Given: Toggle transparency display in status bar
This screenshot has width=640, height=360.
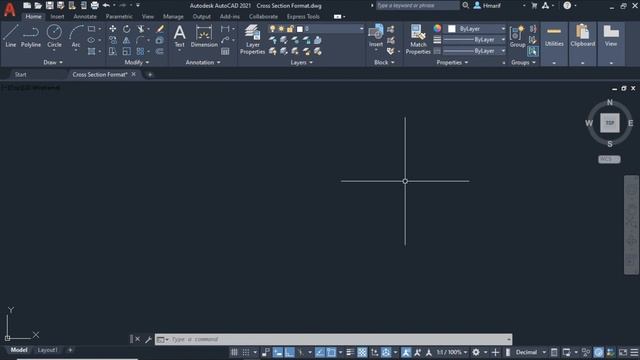Looking at the screenshot, I should tap(362, 352).
